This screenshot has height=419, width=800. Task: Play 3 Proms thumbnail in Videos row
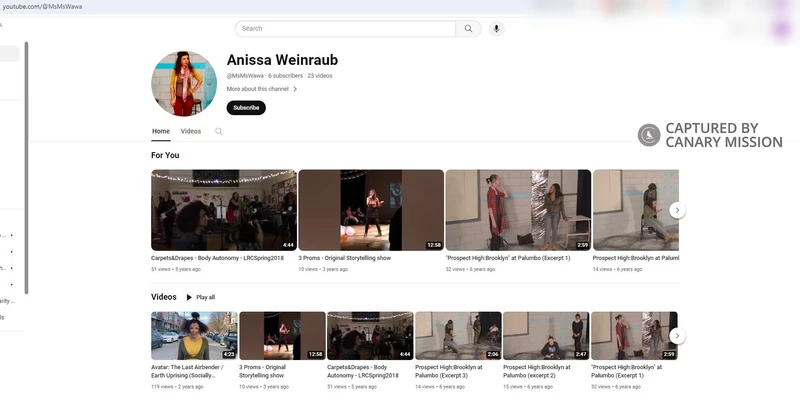[282, 336]
